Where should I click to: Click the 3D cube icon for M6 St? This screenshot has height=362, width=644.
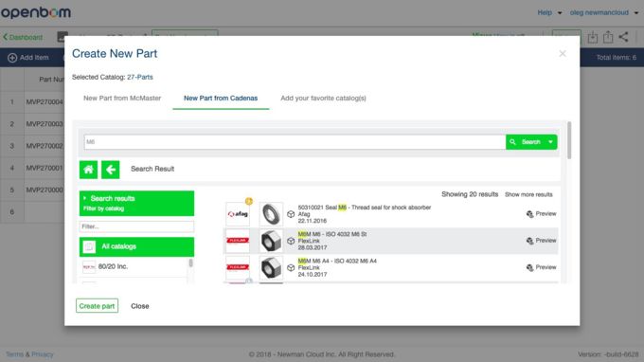(x=291, y=241)
